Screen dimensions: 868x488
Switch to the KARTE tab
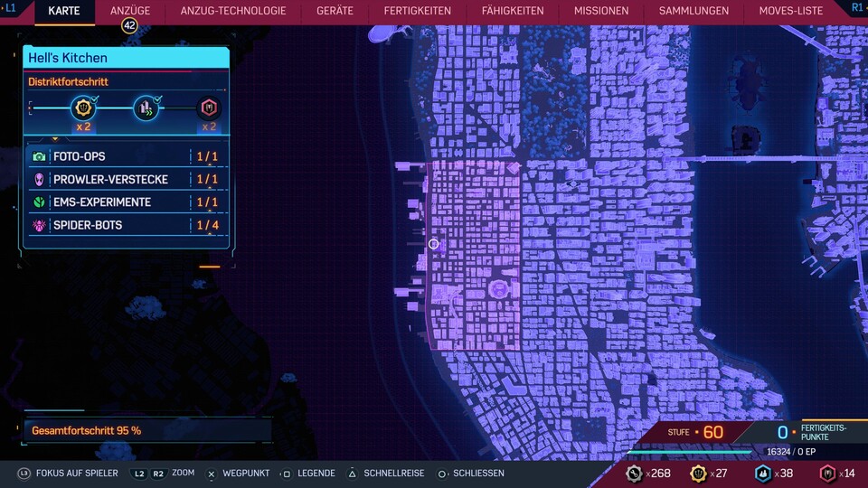[x=63, y=11]
